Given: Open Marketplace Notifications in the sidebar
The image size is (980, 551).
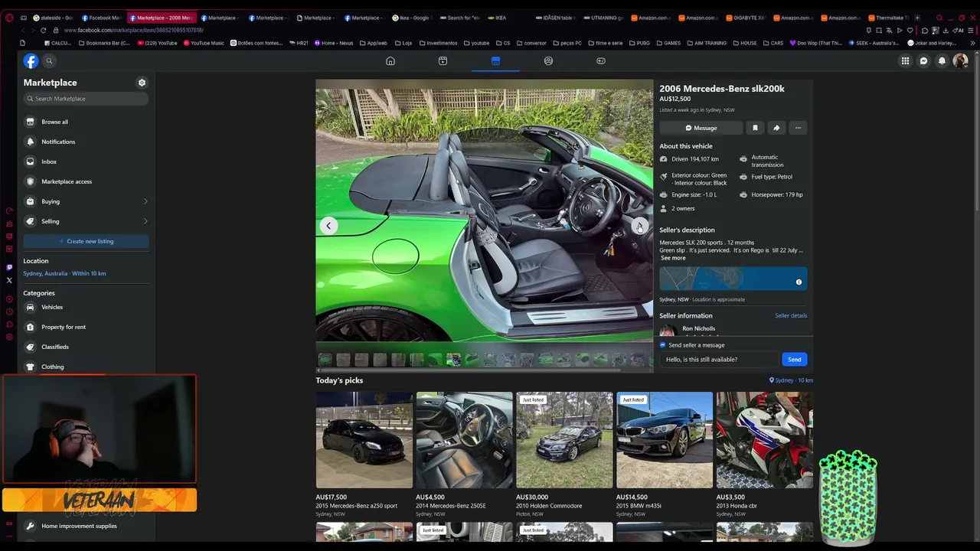Looking at the screenshot, I should click(x=86, y=142).
